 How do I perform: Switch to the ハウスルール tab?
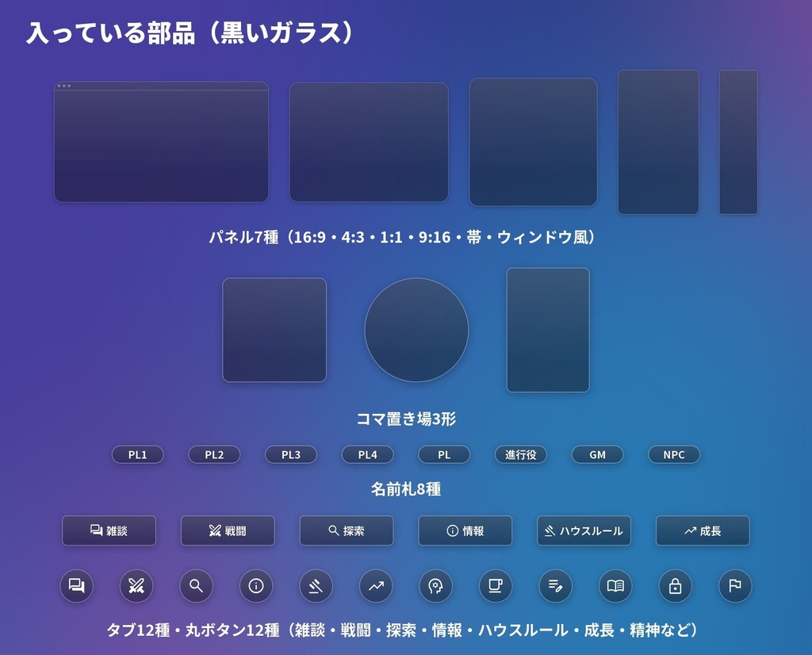tap(584, 531)
